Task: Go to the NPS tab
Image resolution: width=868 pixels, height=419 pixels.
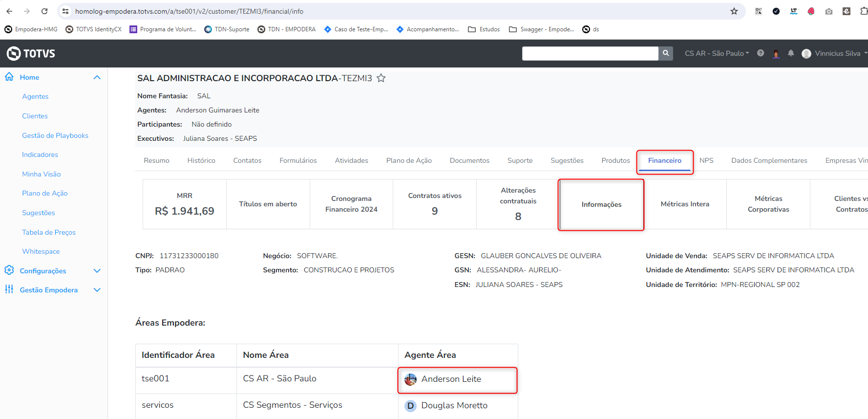Action: tap(706, 160)
